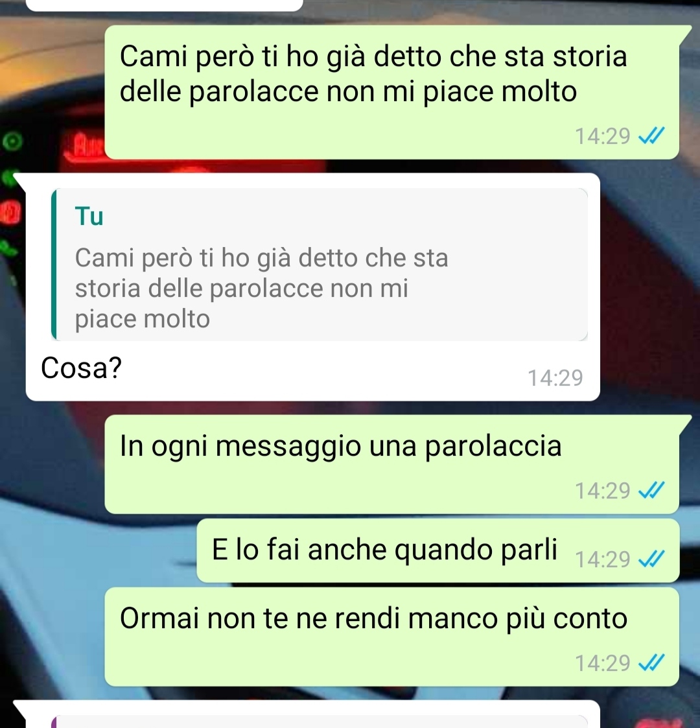The width and height of the screenshot is (700, 728).
Task: Tap the 14:29 timestamp on first green message
Action: [x=603, y=137]
